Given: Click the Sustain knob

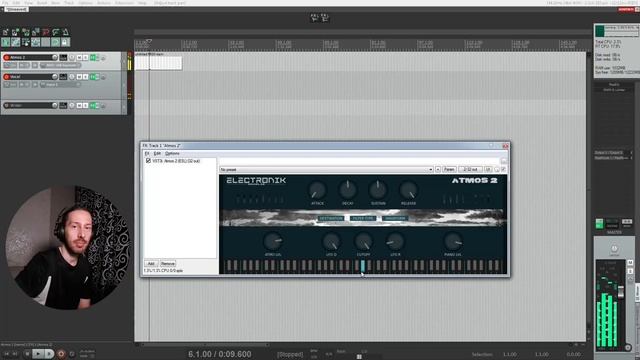Looking at the screenshot, I should coord(378,190).
